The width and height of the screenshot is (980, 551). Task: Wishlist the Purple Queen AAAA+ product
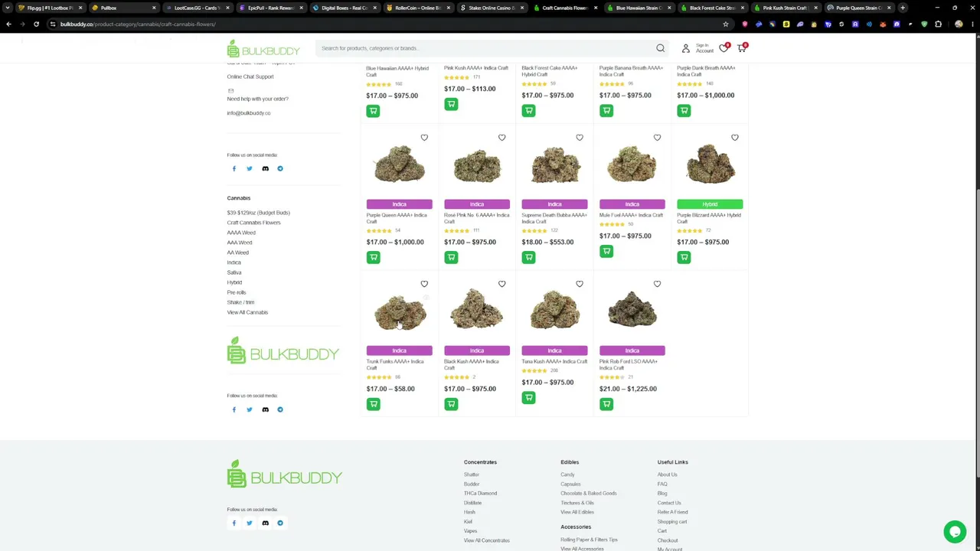424,138
